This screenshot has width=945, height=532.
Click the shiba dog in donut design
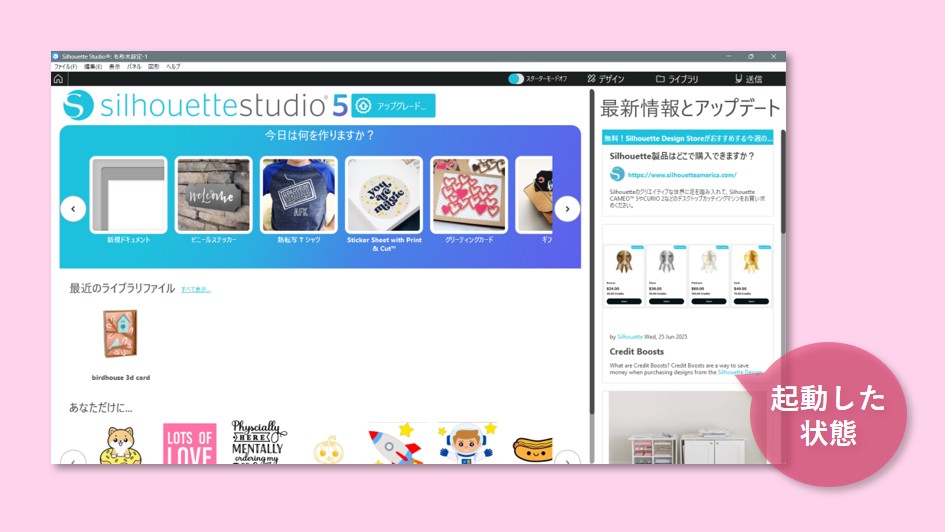click(x=121, y=445)
